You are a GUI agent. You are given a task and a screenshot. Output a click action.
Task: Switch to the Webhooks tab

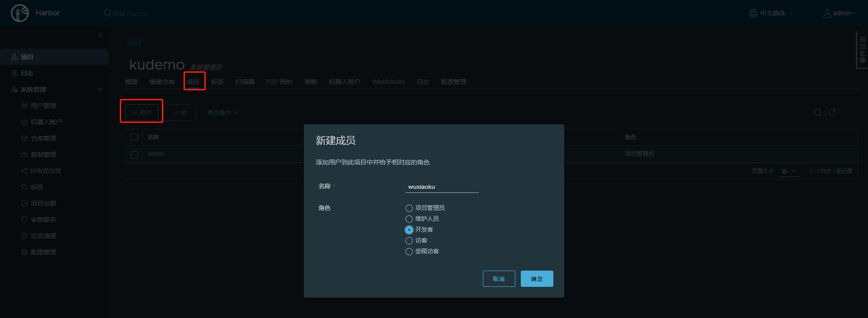[388, 82]
